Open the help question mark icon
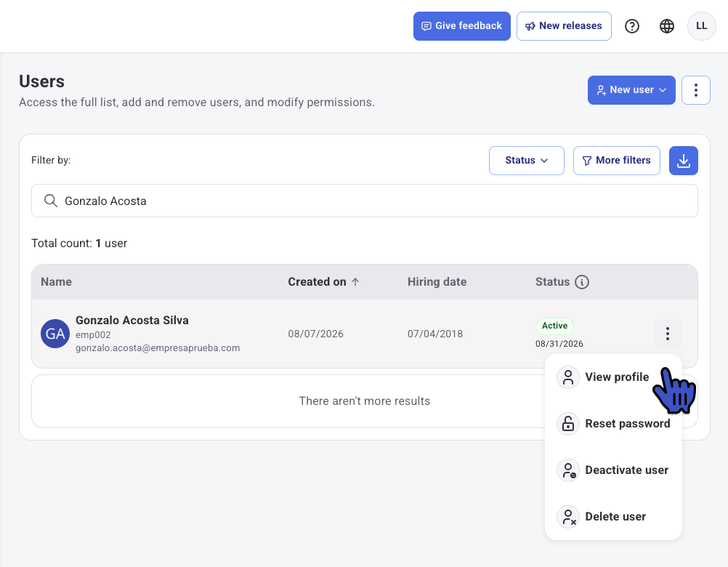 [632, 26]
